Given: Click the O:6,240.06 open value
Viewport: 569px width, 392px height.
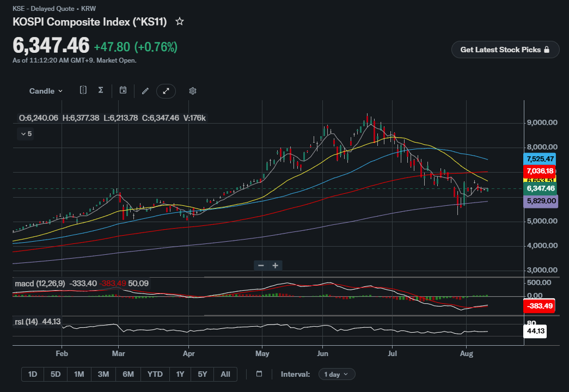Looking at the screenshot, I should pos(39,118).
